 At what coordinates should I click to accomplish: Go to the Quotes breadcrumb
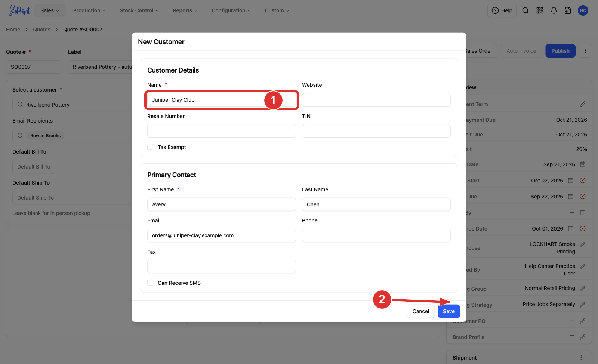tap(41, 30)
